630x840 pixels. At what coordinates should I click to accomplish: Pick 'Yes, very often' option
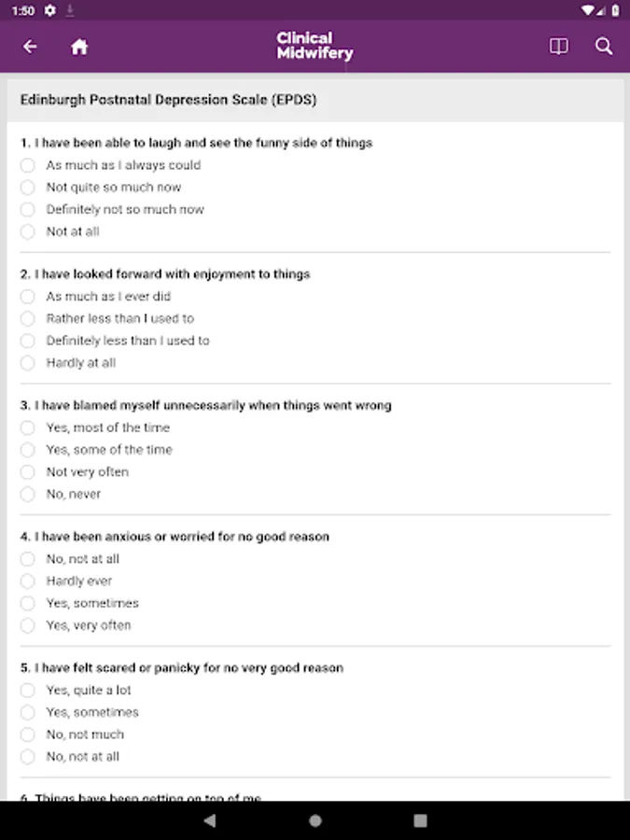pyautogui.click(x=28, y=625)
